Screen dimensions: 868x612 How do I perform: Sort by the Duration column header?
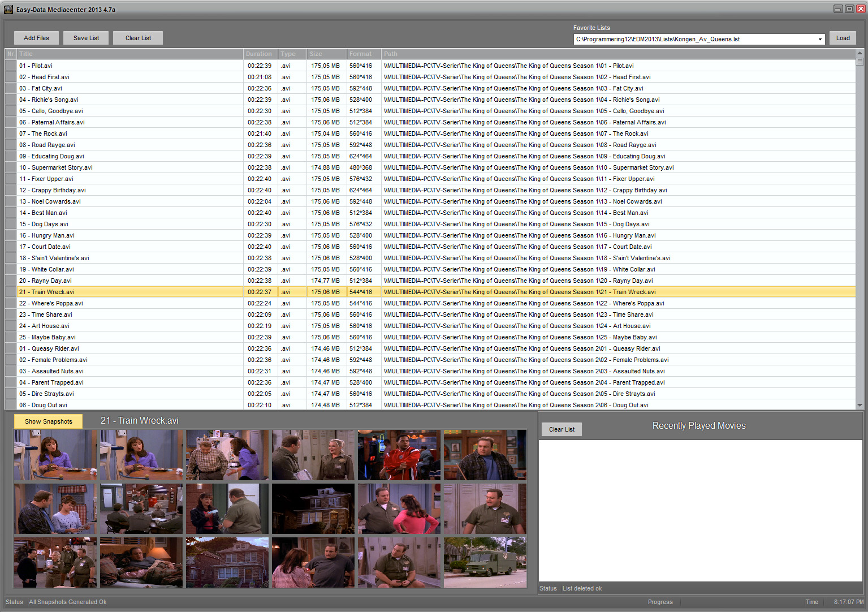coord(261,54)
